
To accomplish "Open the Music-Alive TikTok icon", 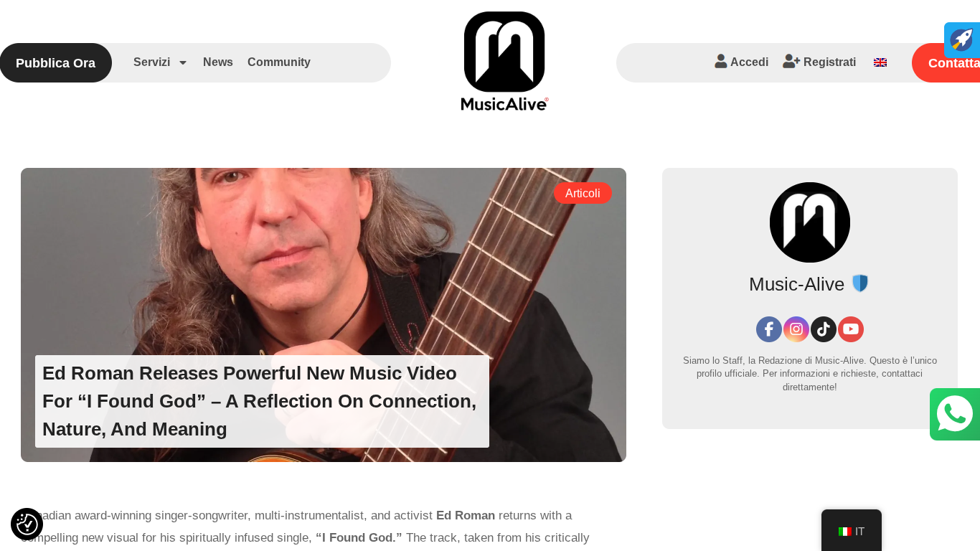I will 824,329.
